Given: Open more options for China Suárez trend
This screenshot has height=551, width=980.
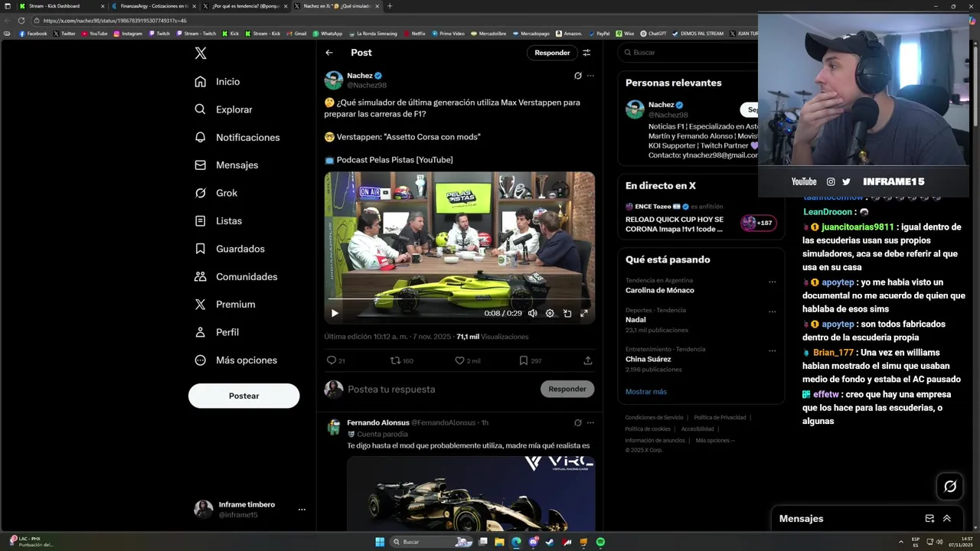Looking at the screenshot, I should coord(772,350).
